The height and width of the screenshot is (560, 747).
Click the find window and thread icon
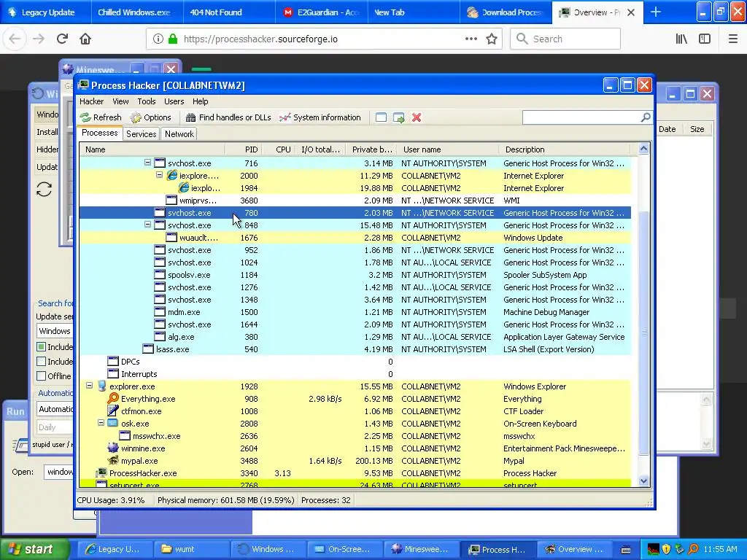399,117
